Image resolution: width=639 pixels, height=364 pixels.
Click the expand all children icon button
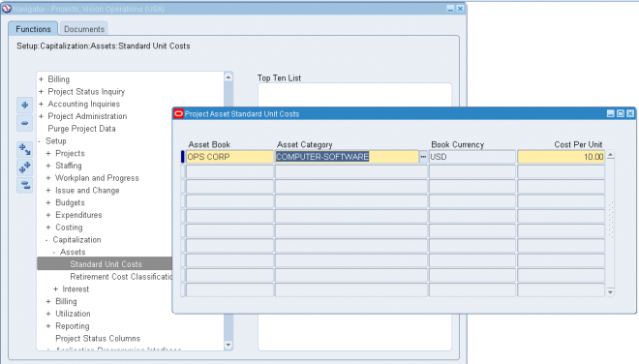tap(24, 150)
